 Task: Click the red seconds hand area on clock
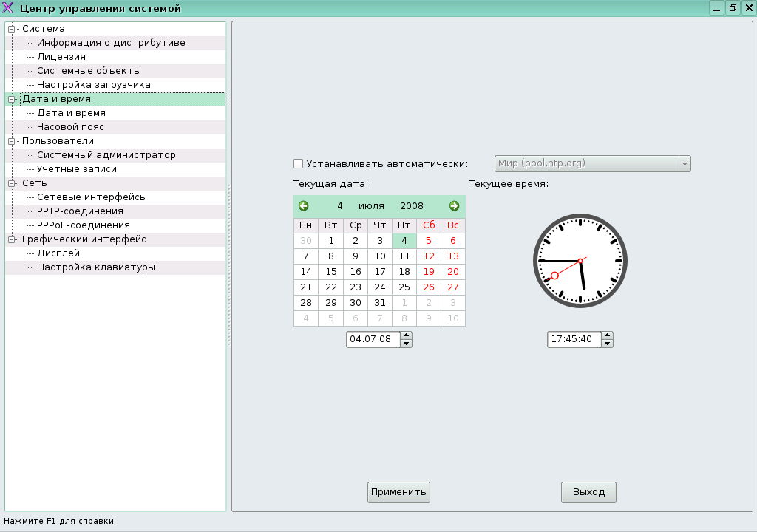554,276
